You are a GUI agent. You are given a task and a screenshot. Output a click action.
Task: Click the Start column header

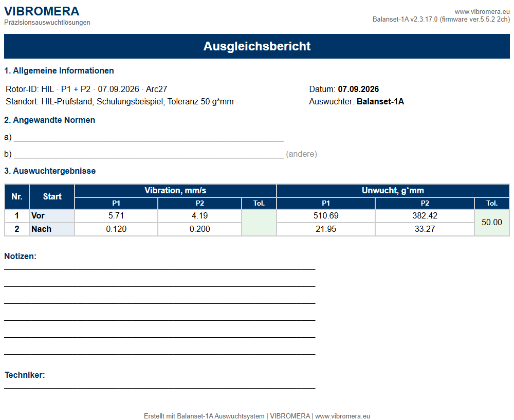click(x=52, y=197)
